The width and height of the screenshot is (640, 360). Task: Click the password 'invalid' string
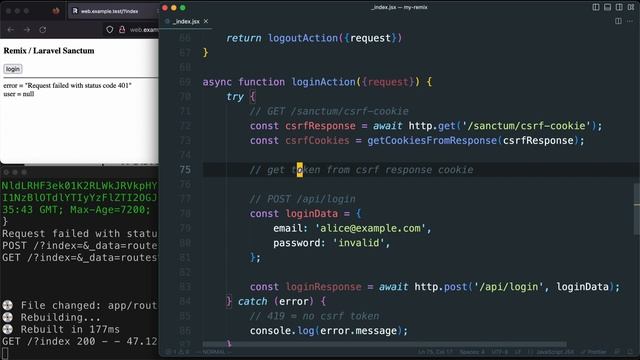(358, 243)
